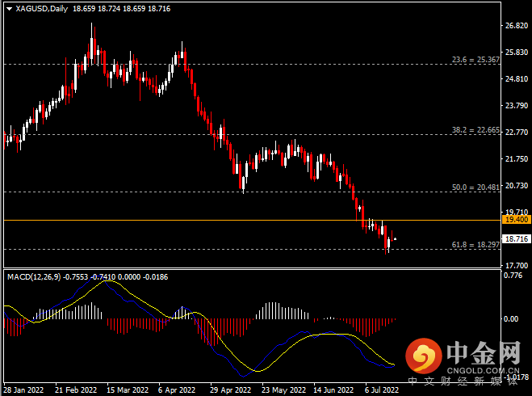Click the 0.776 MACD scale value
The width and height of the screenshot is (532, 396).
pos(513,276)
